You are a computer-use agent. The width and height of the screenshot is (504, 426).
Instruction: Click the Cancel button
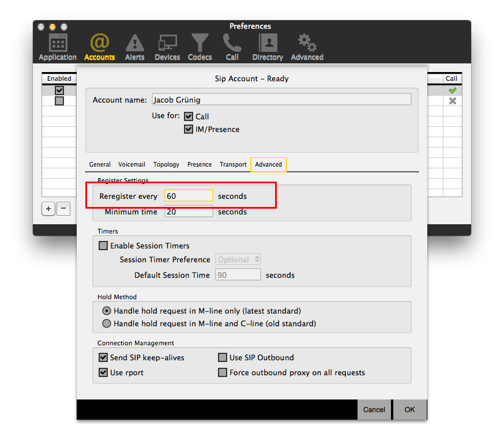374,410
